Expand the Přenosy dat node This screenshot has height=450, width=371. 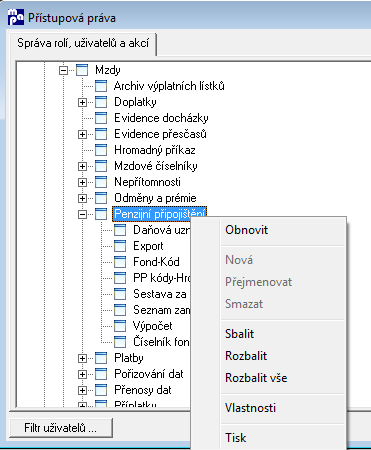(x=82, y=390)
